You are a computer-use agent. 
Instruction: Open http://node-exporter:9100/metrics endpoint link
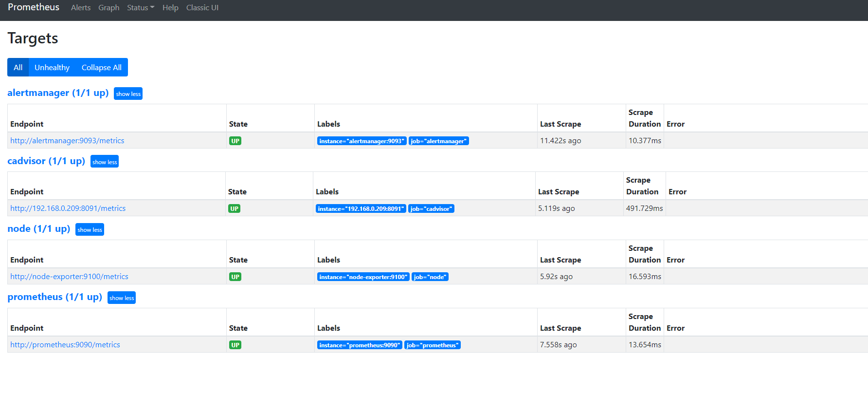point(69,276)
